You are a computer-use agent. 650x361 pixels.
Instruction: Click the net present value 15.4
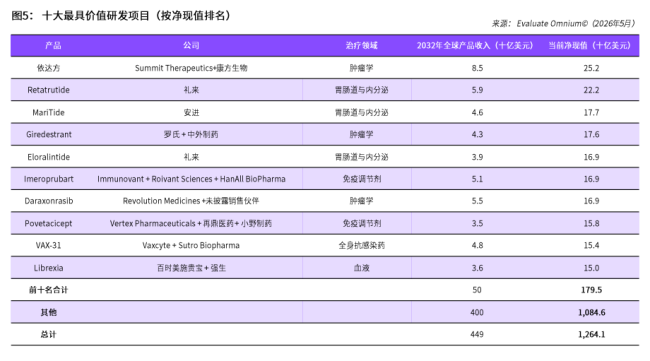point(591,245)
